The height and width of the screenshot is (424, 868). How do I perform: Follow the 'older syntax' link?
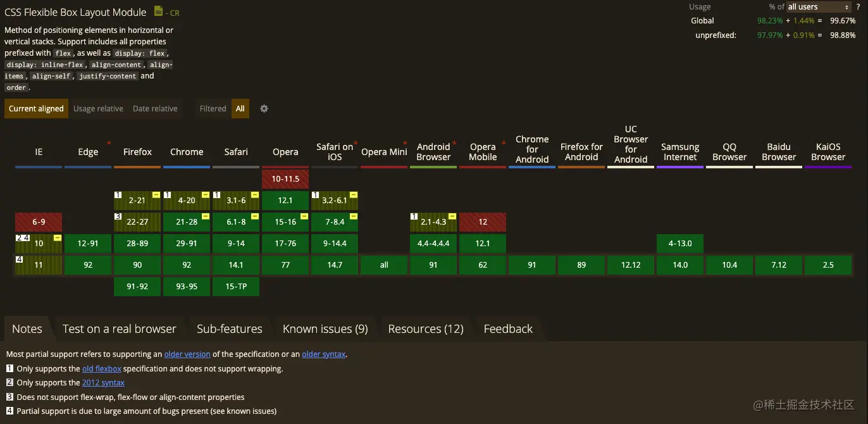tap(324, 354)
